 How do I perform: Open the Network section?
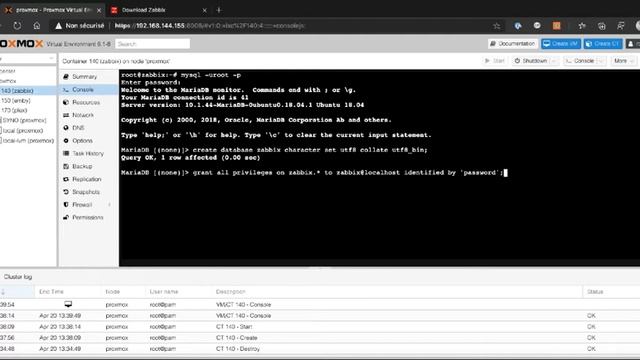[x=83, y=115]
